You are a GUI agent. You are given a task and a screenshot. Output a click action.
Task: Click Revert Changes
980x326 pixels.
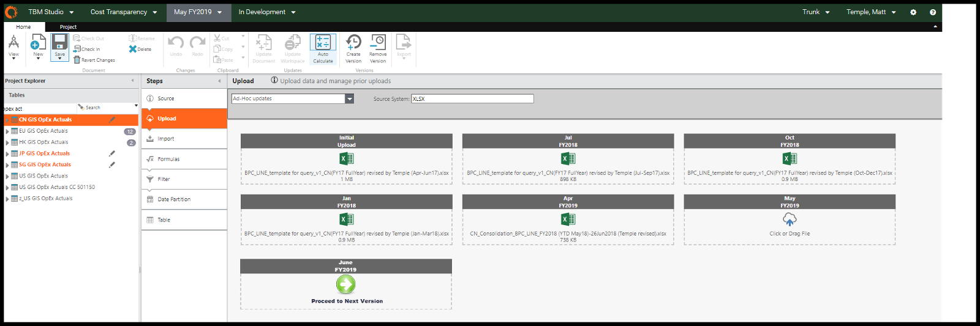(94, 60)
